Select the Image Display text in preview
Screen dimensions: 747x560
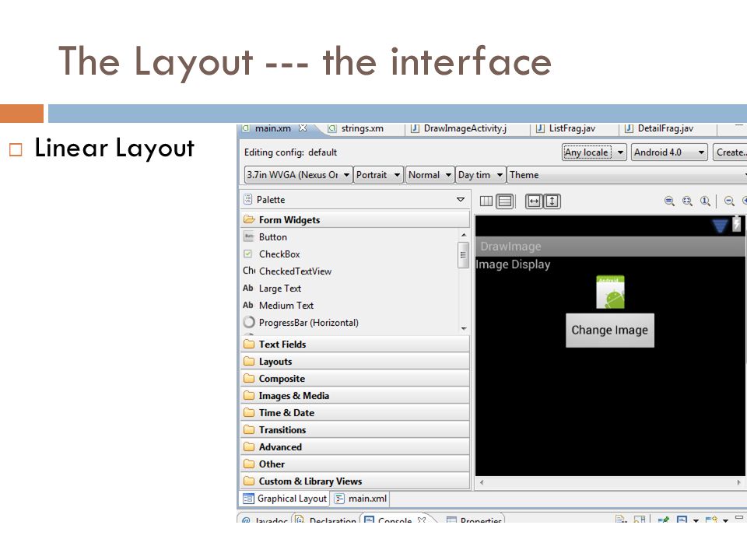513,264
